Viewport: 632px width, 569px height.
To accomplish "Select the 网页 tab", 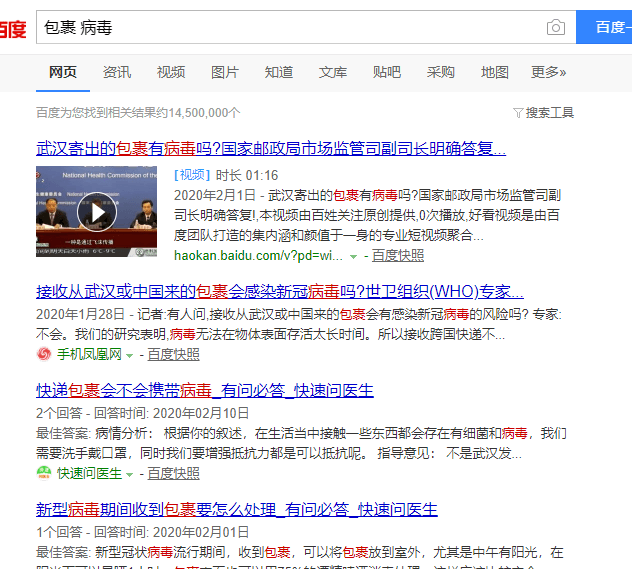I will pyautogui.click(x=63, y=72).
